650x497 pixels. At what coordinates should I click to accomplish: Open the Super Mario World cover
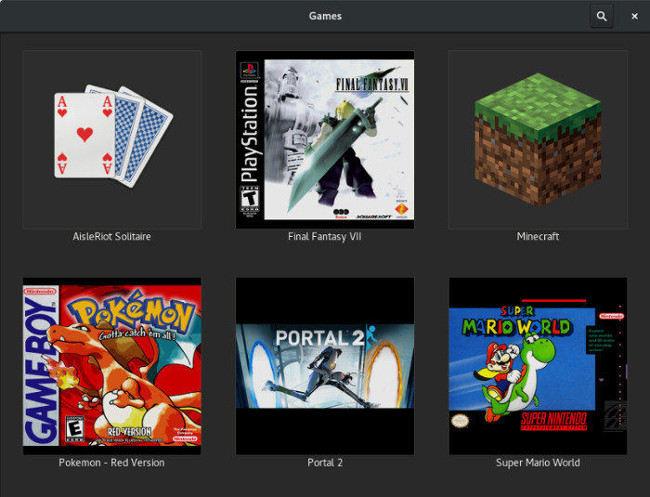[x=538, y=366]
